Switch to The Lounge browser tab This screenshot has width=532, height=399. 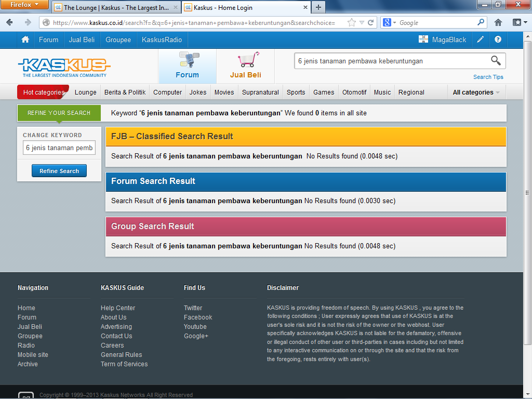tap(116, 7)
